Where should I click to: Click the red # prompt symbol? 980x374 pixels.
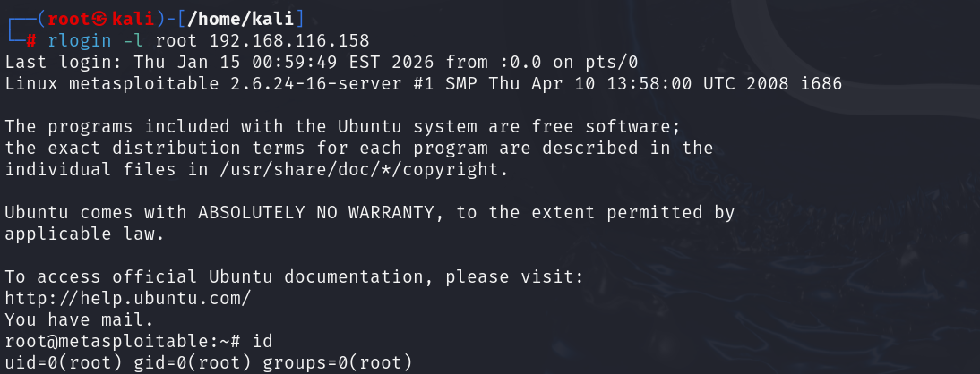tap(30, 40)
